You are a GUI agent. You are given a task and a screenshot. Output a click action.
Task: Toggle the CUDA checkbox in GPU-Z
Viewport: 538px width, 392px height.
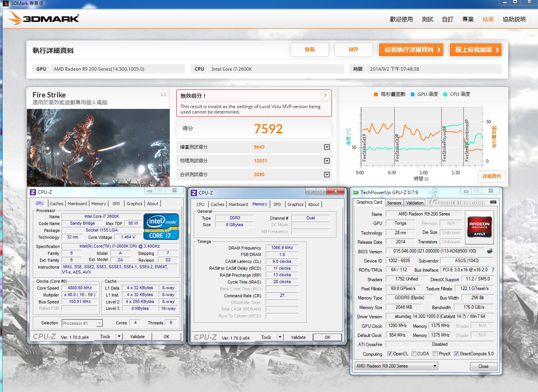(x=414, y=354)
